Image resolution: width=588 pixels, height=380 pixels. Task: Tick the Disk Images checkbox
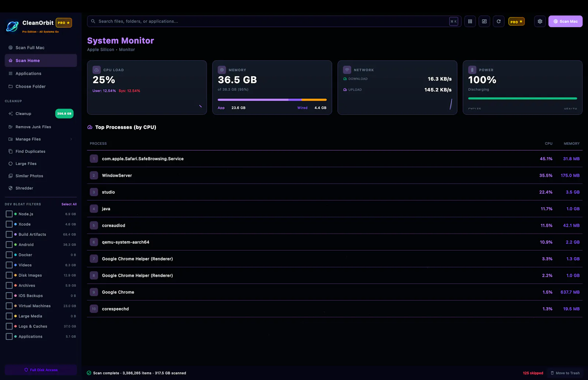click(x=9, y=275)
